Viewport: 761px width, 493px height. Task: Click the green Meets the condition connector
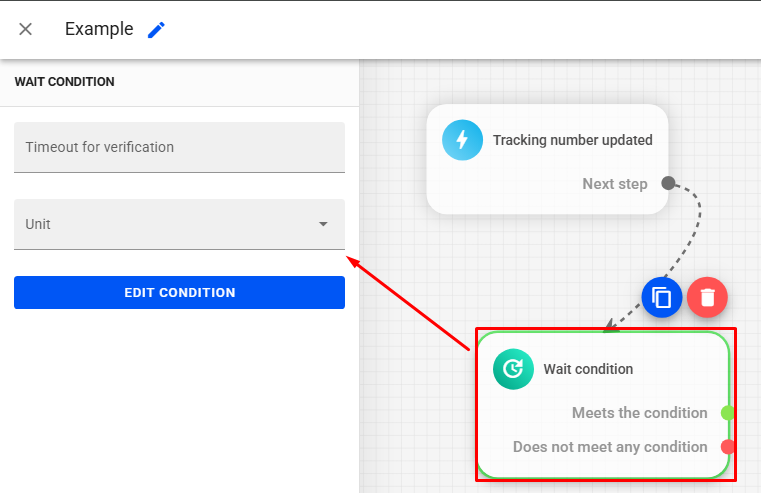coord(727,413)
